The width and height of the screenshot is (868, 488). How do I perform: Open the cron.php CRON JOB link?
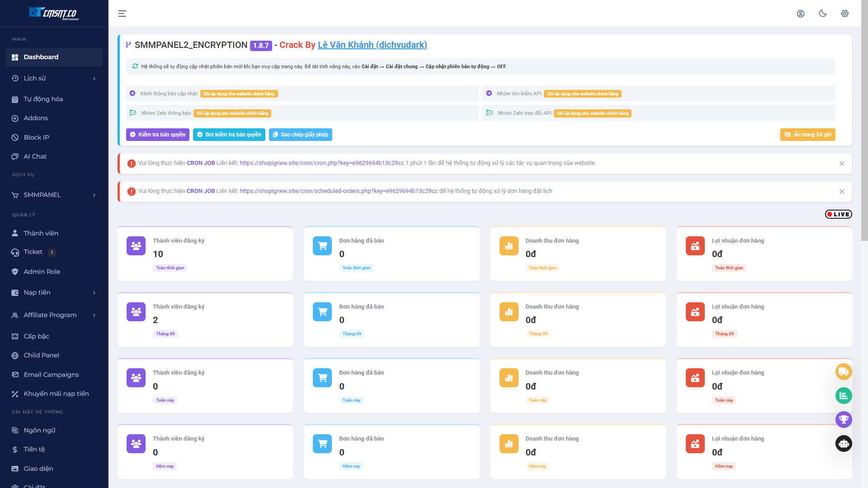tap(322, 163)
